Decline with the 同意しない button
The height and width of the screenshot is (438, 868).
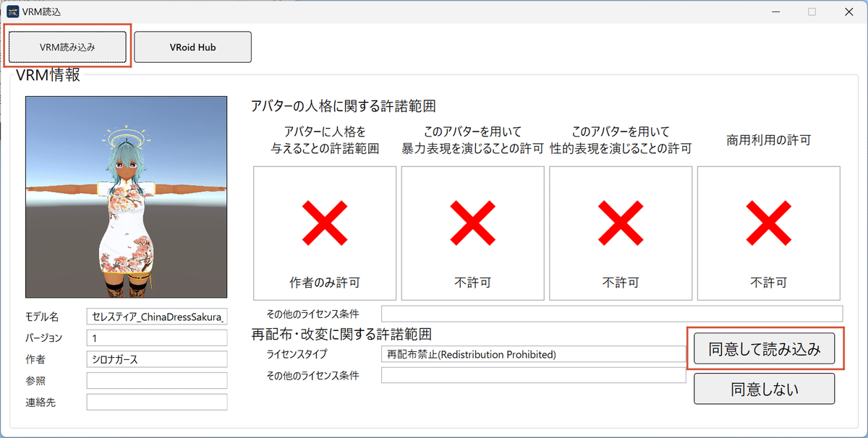pos(764,389)
